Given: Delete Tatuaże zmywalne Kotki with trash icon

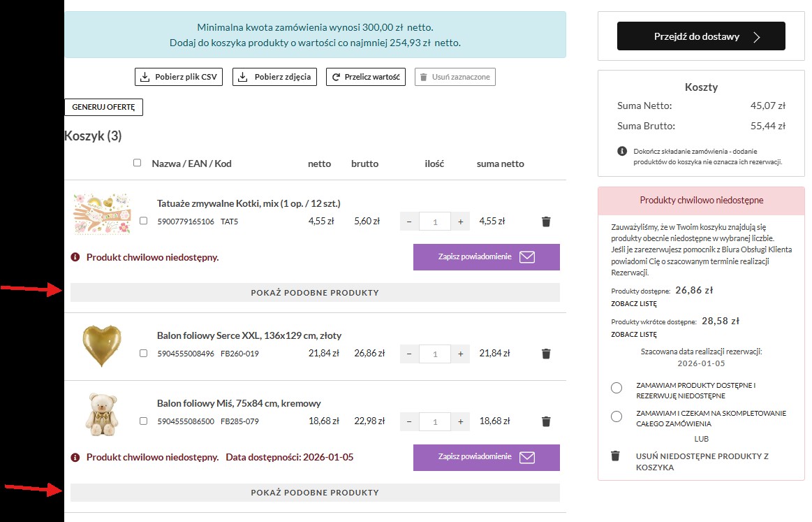Looking at the screenshot, I should click(x=546, y=222).
